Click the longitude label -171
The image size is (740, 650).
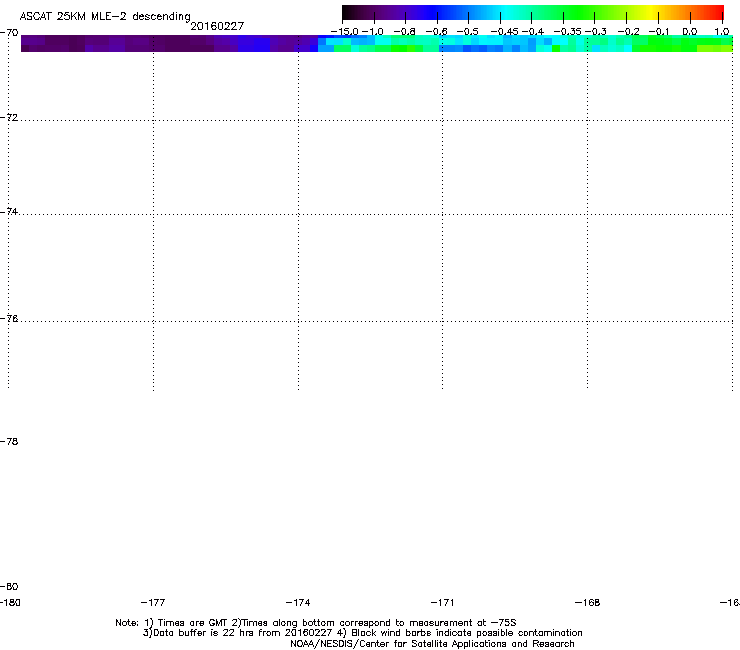(x=442, y=602)
